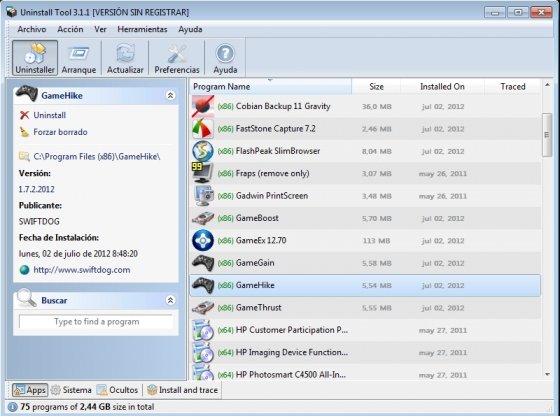Image resolution: width=560 pixels, height=416 pixels.
Task: Sort by the Installed On column
Action: (x=442, y=86)
